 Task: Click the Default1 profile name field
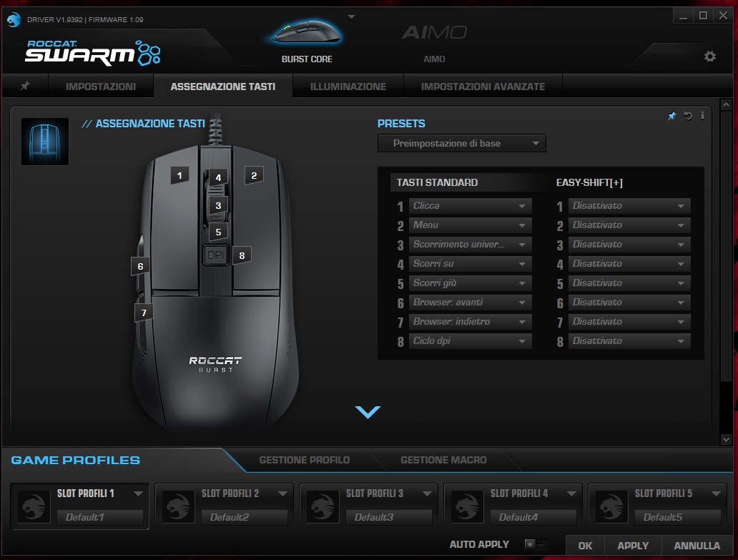(x=100, y=517)
